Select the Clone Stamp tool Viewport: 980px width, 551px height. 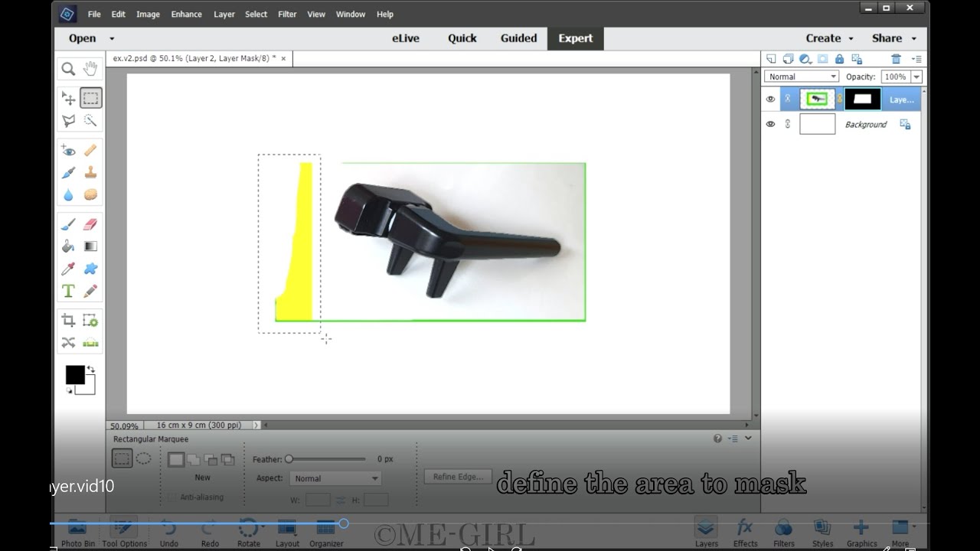click(x=90, y=172)
